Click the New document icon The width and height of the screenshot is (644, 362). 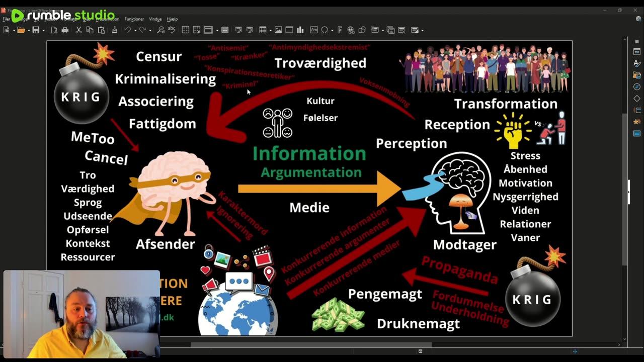pyautogui.click(x=7, y=30)
